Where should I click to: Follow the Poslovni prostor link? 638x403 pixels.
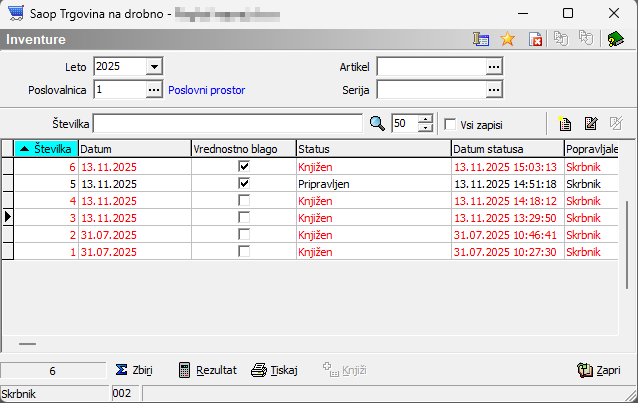click(207, 90)
